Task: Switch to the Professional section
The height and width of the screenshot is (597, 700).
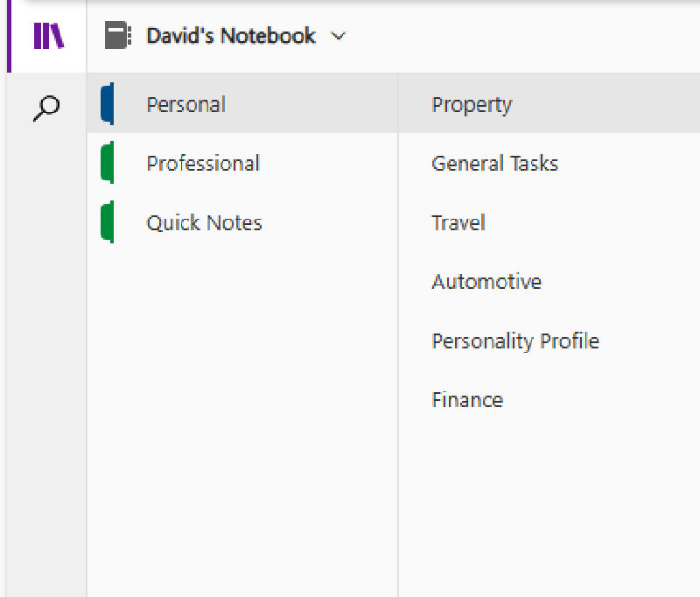Action: tap(203, 163)
